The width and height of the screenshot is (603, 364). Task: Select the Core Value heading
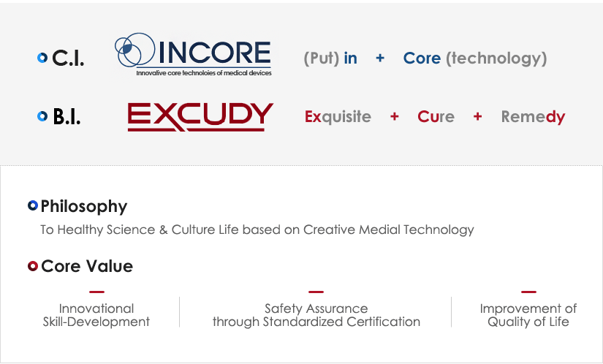tap(87, 266)
